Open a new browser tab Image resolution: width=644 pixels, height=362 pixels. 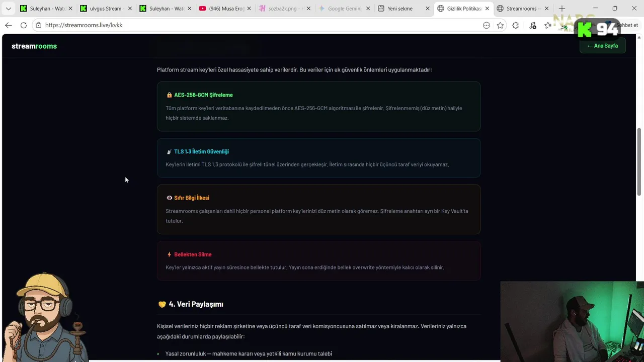[562, 9]
